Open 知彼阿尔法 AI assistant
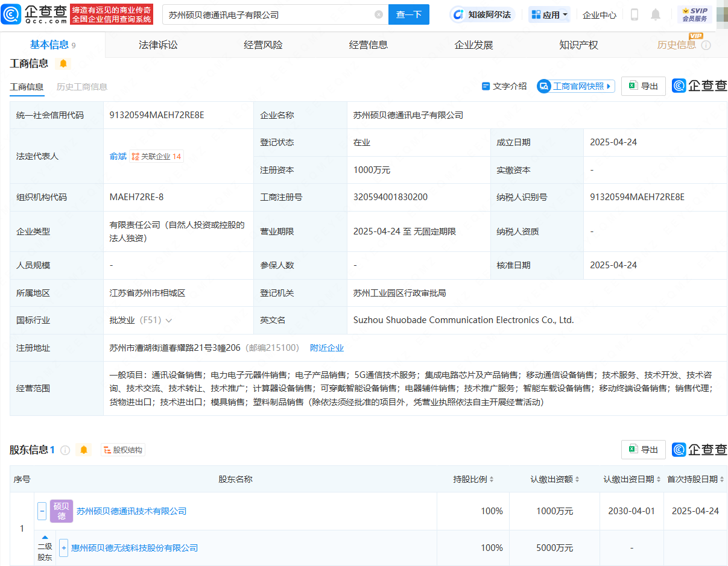728x566 pixels. pyautogui.click(x=483, y=14)
